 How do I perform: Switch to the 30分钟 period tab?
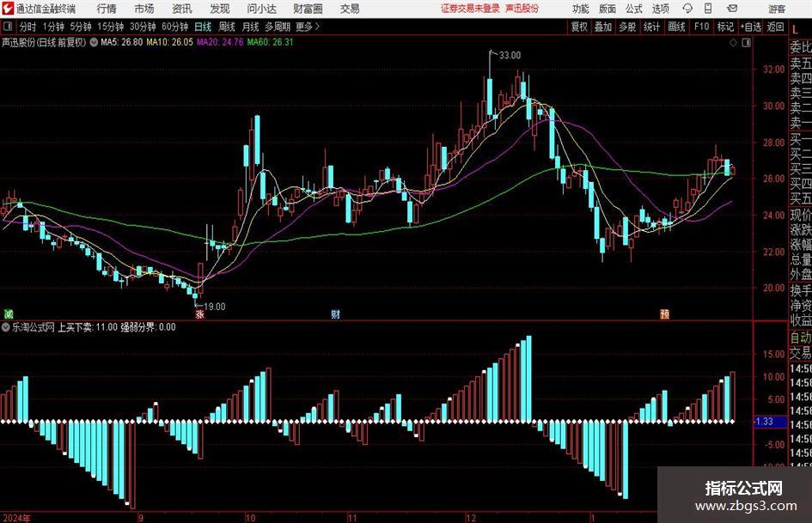click(143, 27)
